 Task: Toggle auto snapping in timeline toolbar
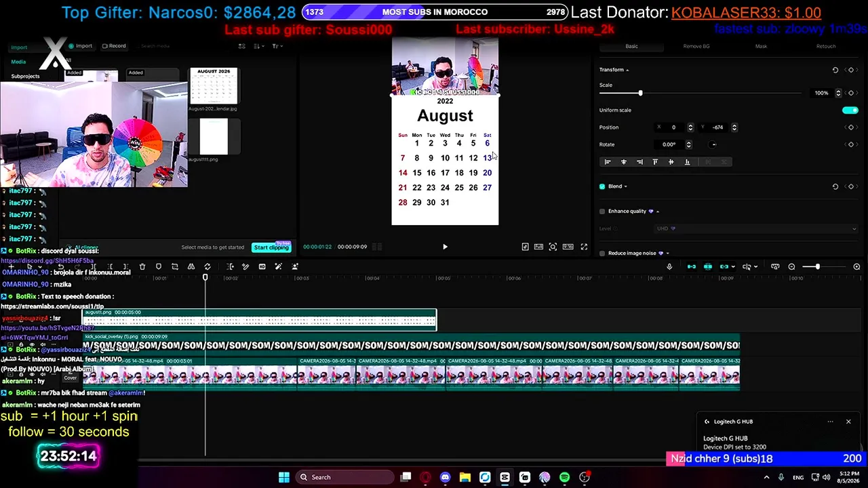[x=708, y=267]
